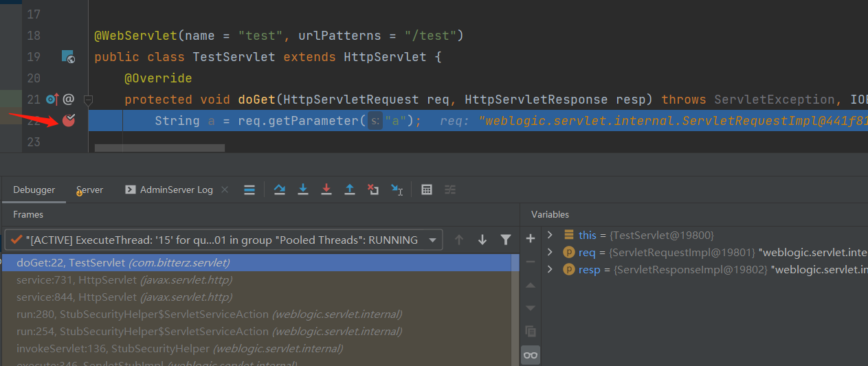Image resolution: width=868 pixels, height=366 pixels.
Task: Click the Trace Current Stream Chain icon
Action: 449,190
